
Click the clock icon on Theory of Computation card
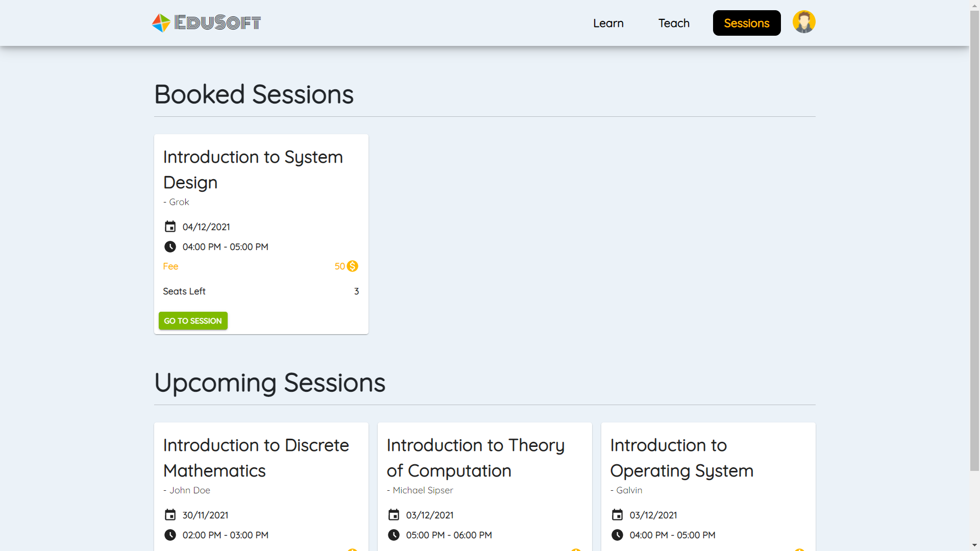394,535
